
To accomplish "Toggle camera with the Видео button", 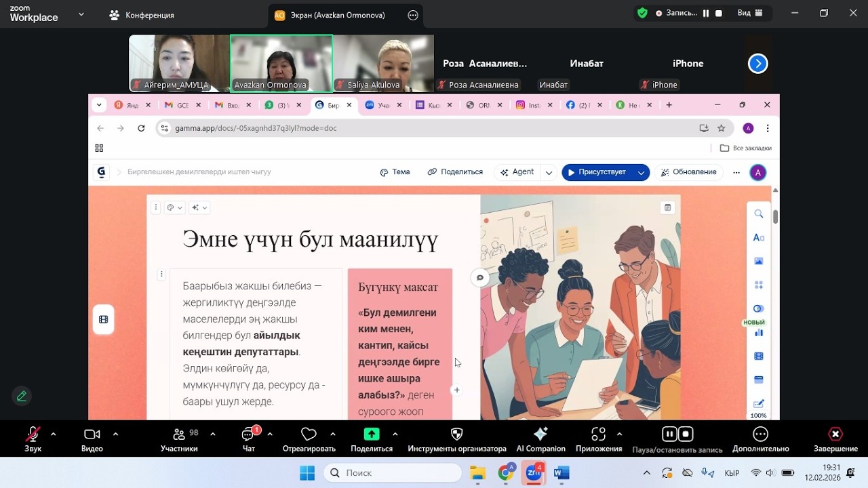I will (92, 439).
